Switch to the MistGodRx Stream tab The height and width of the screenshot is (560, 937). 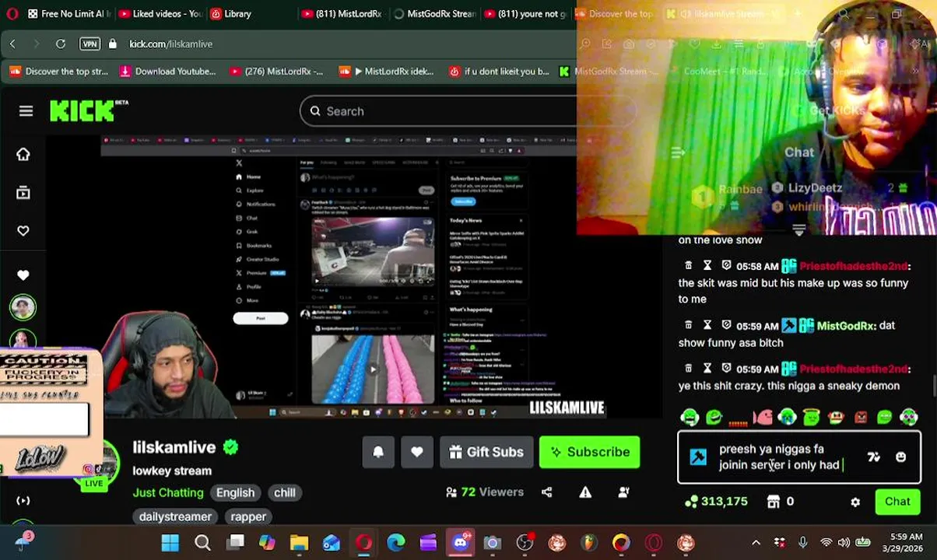pyautogui.click(x=434, y=14)
